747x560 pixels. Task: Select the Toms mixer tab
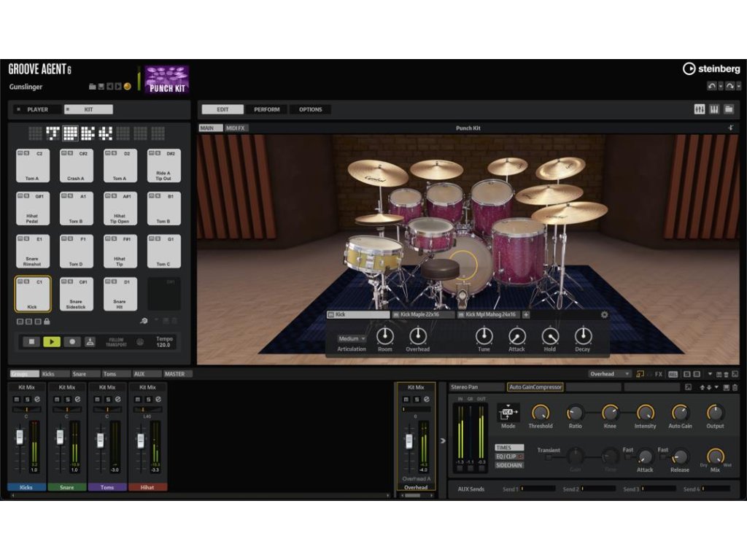click(109, 374)
